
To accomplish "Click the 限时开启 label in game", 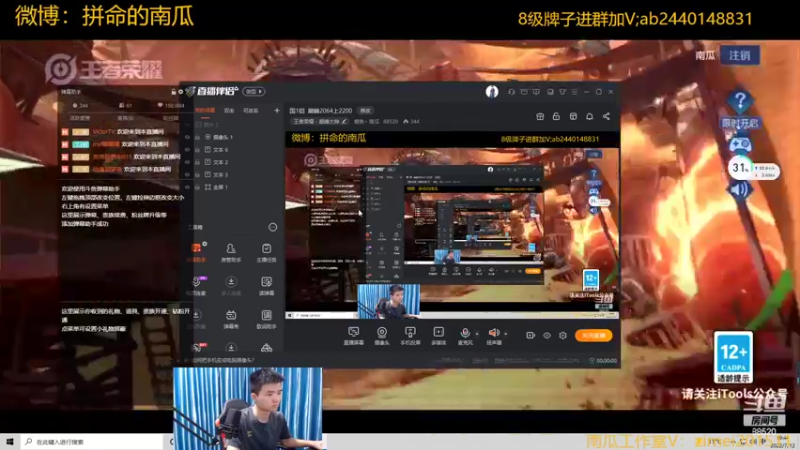I will coord(740,123).
